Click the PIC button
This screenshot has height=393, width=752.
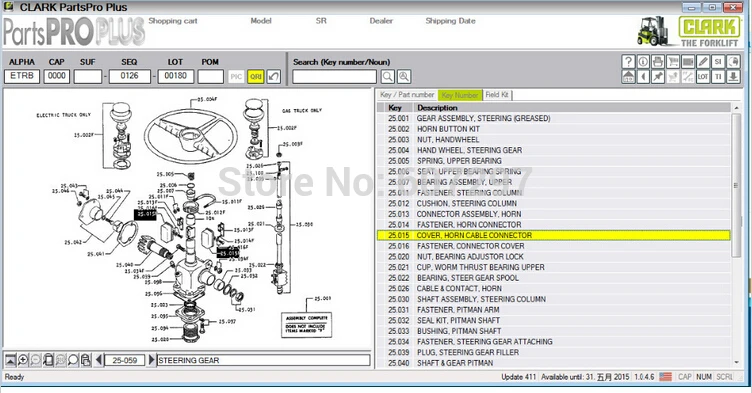click(x=236, y=77)
